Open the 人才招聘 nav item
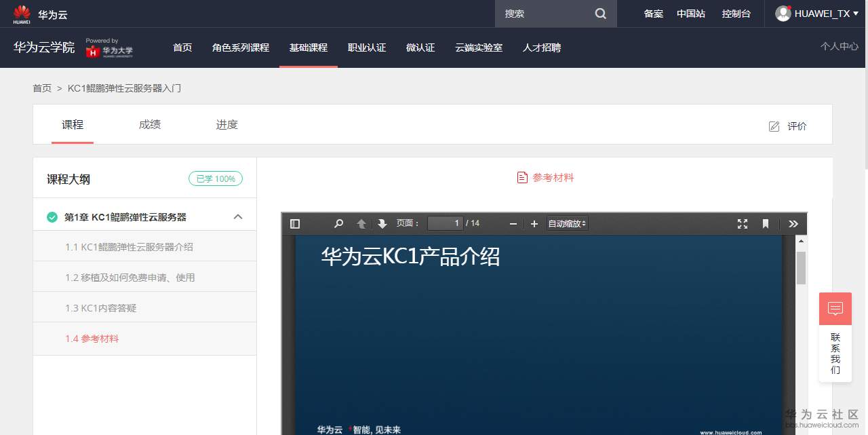The width and height of the screenshot is (868, 435). coord(542,48)
